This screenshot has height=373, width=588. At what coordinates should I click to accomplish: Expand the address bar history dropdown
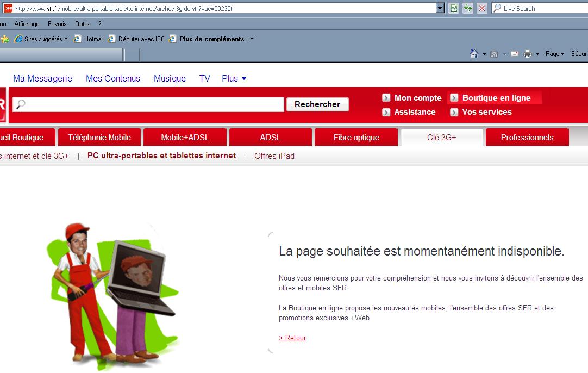(x=440, y=8)
